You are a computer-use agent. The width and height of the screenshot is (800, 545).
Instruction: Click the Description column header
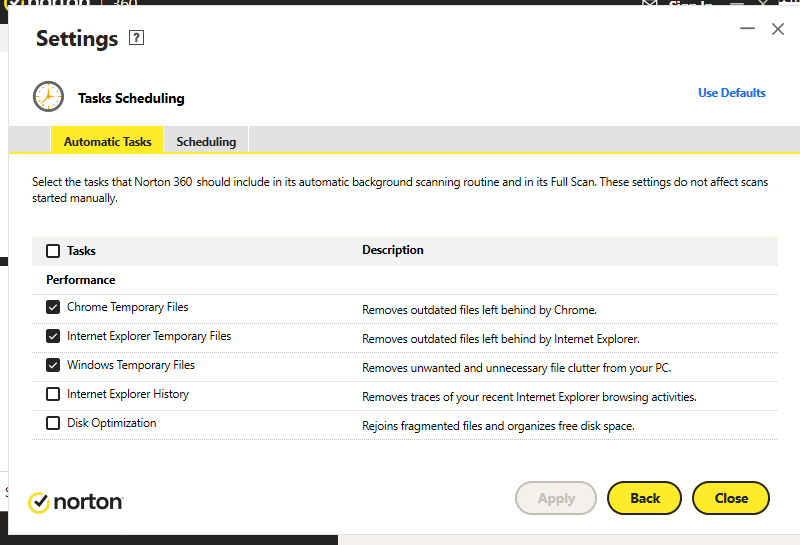point(393,250)
